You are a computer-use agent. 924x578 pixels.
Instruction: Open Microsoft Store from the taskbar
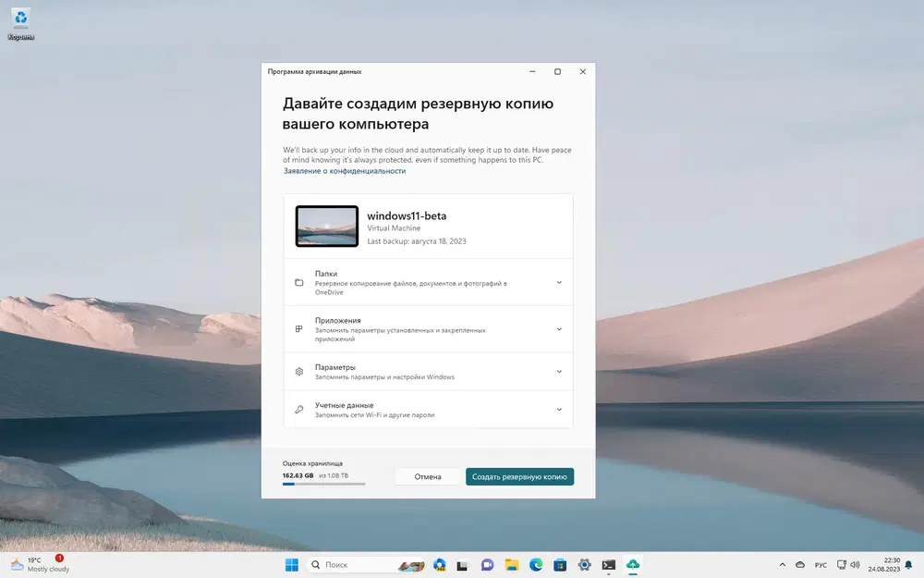click(560, 565)
